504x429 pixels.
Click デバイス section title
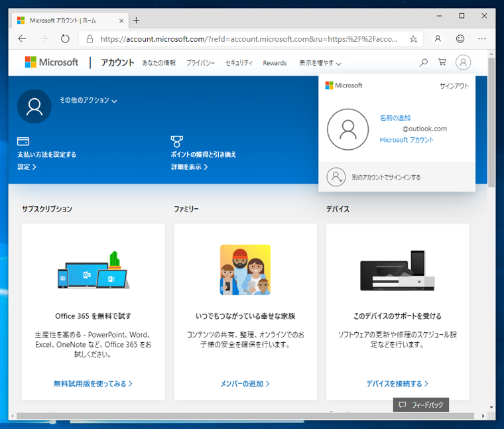(338, 210)
